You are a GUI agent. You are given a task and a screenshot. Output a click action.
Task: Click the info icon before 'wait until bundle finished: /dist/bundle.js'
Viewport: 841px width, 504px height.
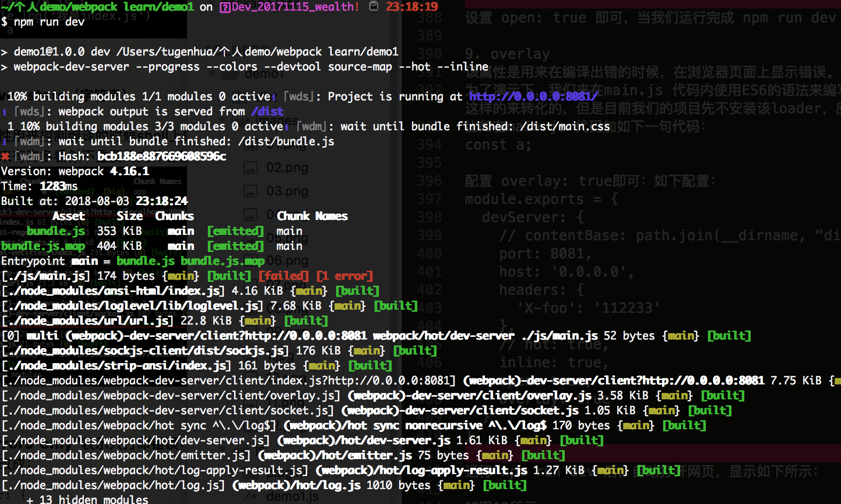tap(5, 141)
